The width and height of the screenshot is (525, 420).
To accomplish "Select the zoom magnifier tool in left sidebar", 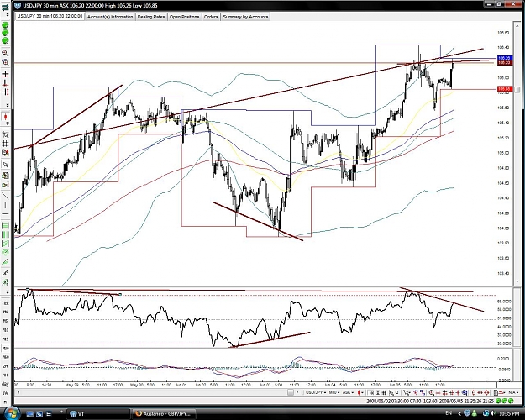I will [5, 53].
